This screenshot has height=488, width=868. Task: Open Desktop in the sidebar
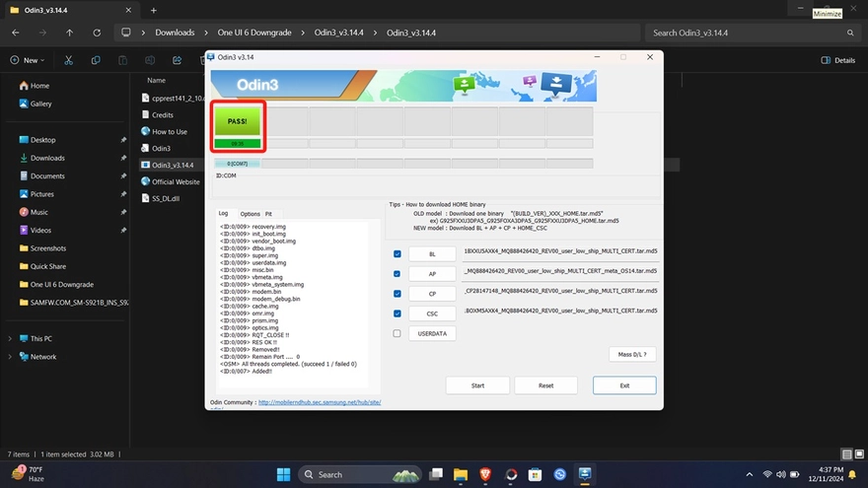37,140
